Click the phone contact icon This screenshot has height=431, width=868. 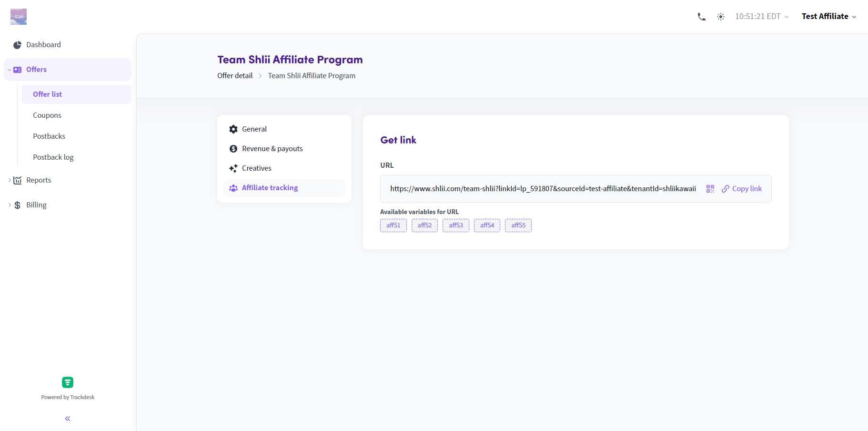701,17
